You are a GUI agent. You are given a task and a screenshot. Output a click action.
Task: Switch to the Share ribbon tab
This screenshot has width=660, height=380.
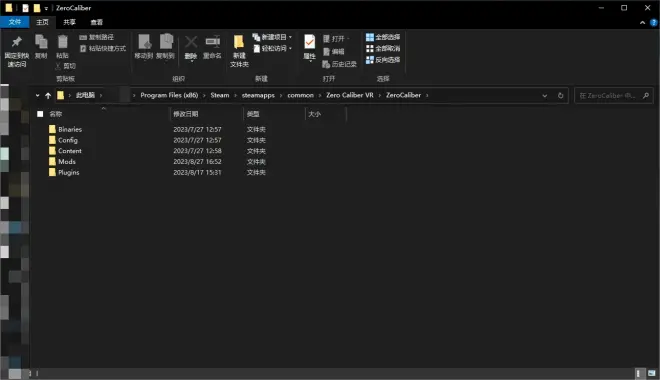pos(69,22)
